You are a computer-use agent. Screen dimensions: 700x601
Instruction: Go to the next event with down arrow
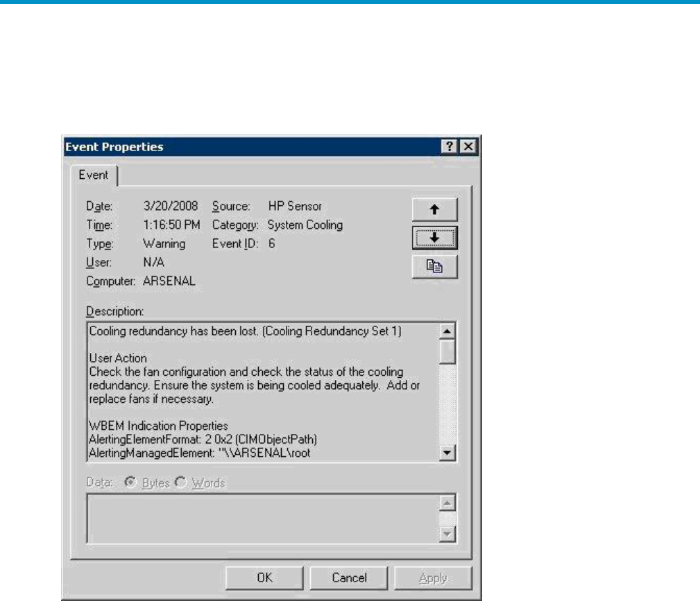[434, 238]
